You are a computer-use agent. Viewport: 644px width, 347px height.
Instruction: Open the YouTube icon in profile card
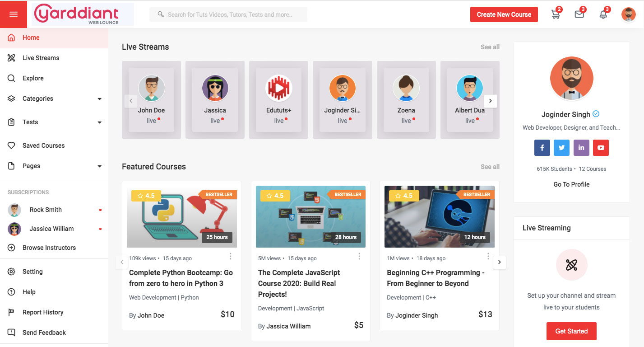coord(601,147)
